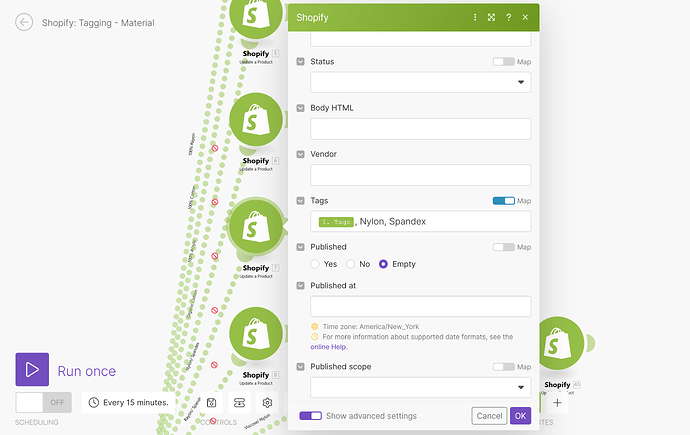Click the Run once label

tap(87, 371)
